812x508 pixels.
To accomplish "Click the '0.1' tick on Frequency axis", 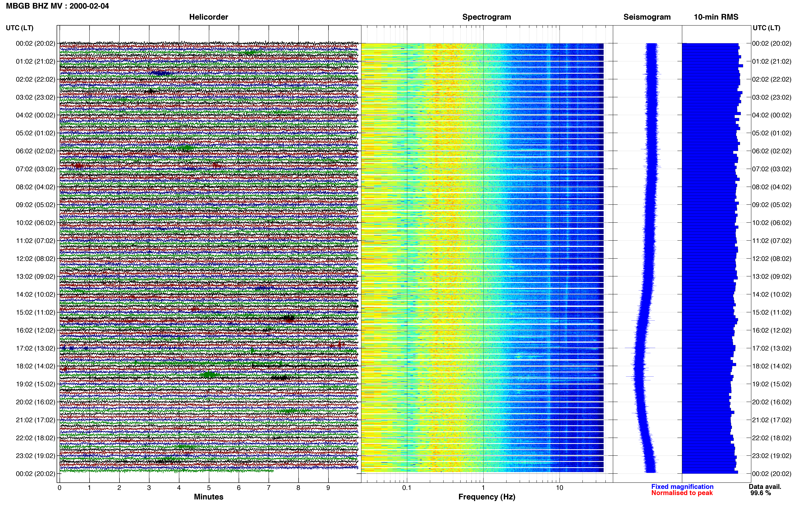I will pyautogui.click(x=407, y=488).
